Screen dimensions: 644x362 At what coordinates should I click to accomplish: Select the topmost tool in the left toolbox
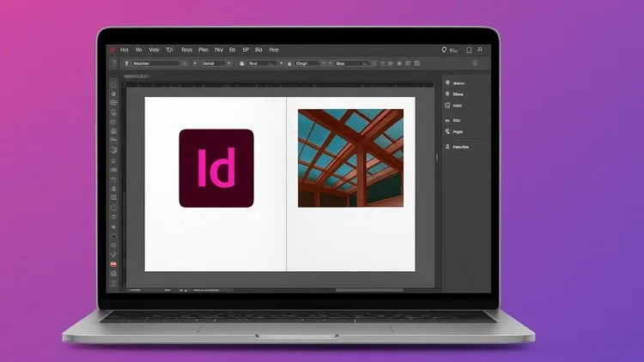pyautogui.click(x=113, y=86)
